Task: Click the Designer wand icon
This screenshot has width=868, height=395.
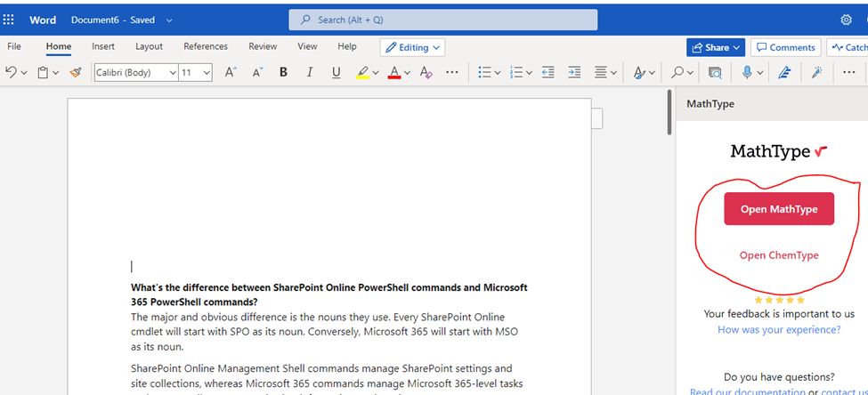Action: coord(817,72)
